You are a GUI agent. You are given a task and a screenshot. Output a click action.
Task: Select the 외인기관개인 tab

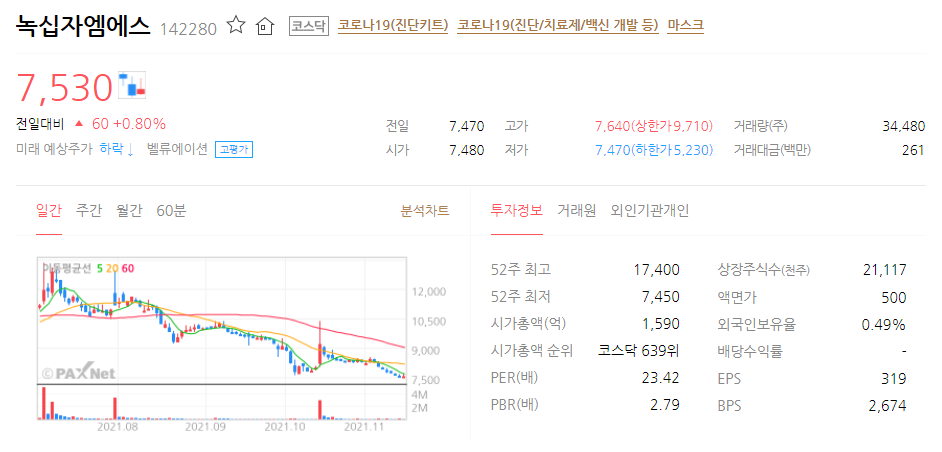coord(650,210)
